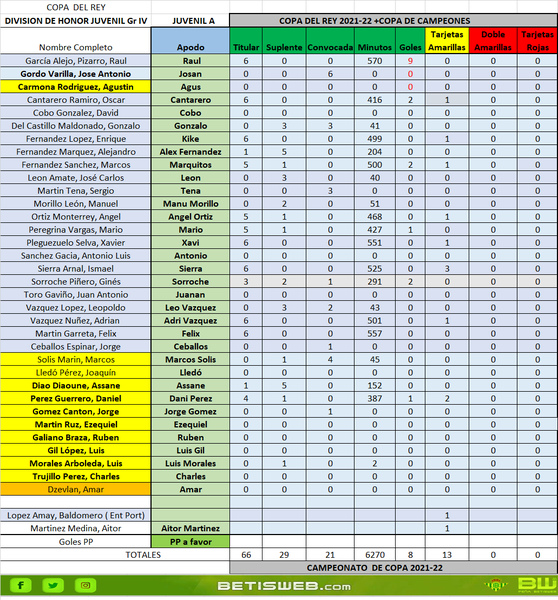Select the 6270 total minutes cell
This screenshot has width=558, height=600.
click(375, 555)
